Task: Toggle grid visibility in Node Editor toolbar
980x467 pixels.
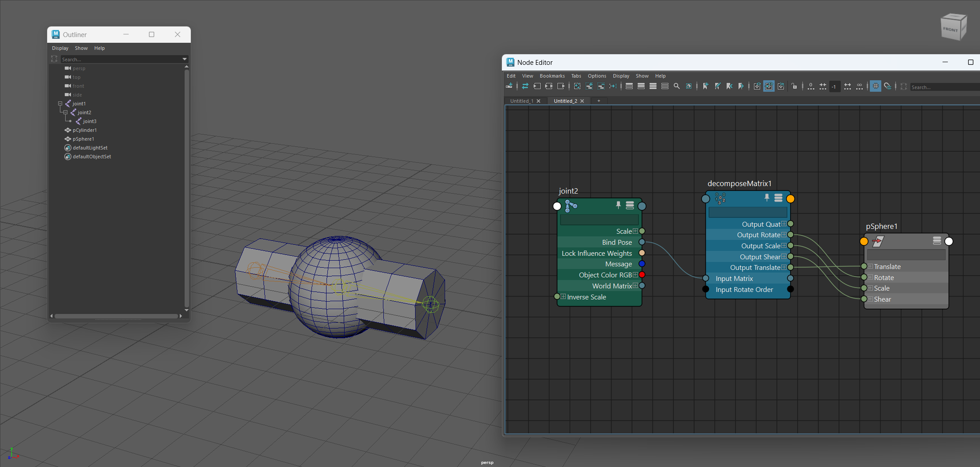Action: (x=876, y=86)
